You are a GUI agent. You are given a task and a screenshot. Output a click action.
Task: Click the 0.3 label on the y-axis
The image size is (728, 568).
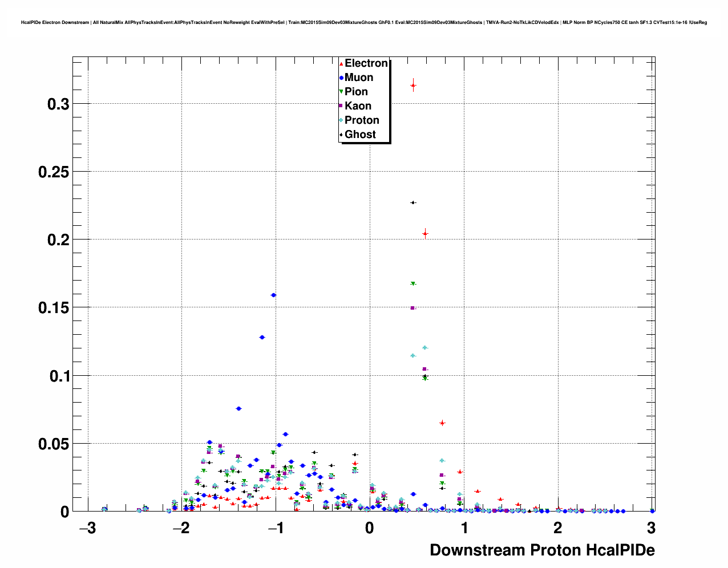(58, 104)
